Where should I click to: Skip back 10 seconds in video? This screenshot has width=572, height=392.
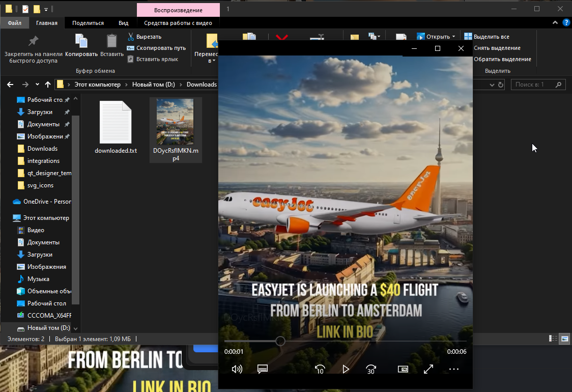pyautogui.click(x=320, y=369)
